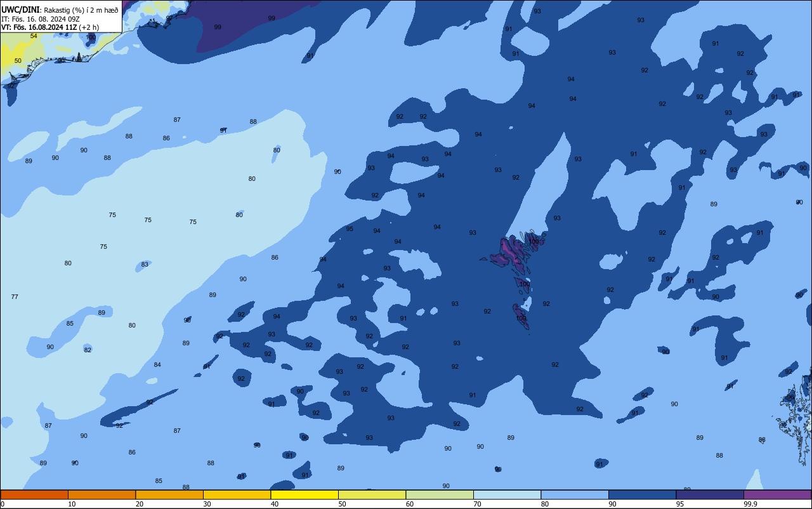Click the 0–10 dark orange legend swatch

34,494
